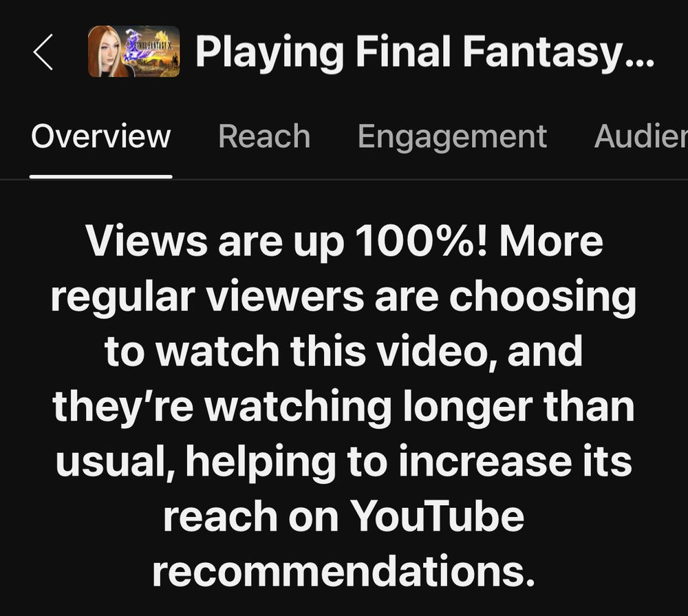Click the 'recommendations.' text at the bottom
Screen dimensions: 688x616
click(343, 571)
